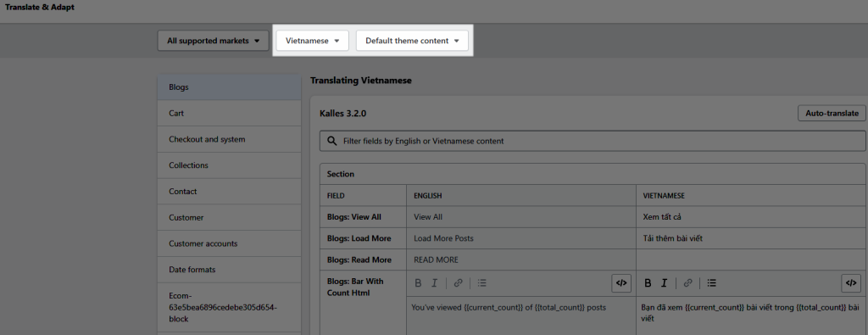Expand the Default theme content dropdown
This screenshot has height=335, width=868.
pyautogui.click(x=413, y=41)
